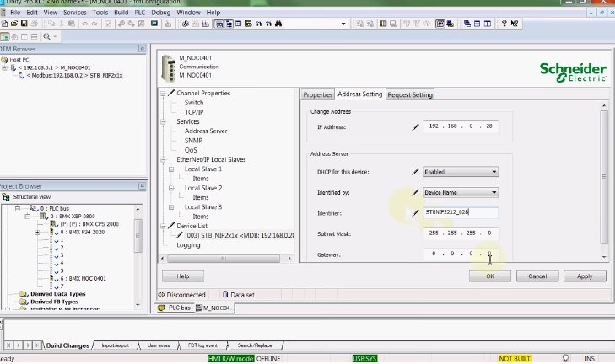Save the project with the floppy disk icon

click(x=24, y=24)
